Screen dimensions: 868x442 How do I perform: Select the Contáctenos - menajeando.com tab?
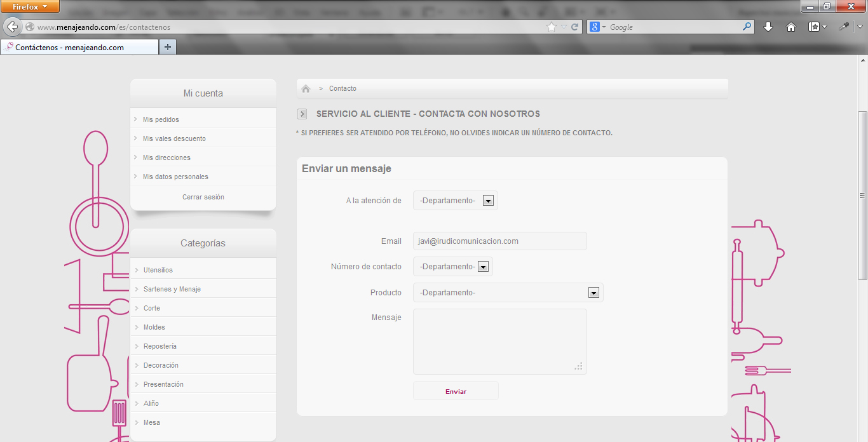[x=79, y=47]
